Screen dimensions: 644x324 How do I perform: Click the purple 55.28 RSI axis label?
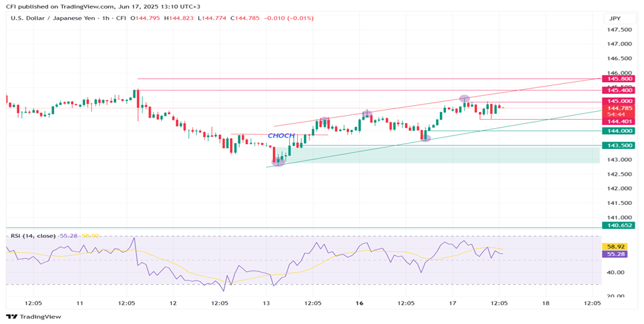point(615,254)
